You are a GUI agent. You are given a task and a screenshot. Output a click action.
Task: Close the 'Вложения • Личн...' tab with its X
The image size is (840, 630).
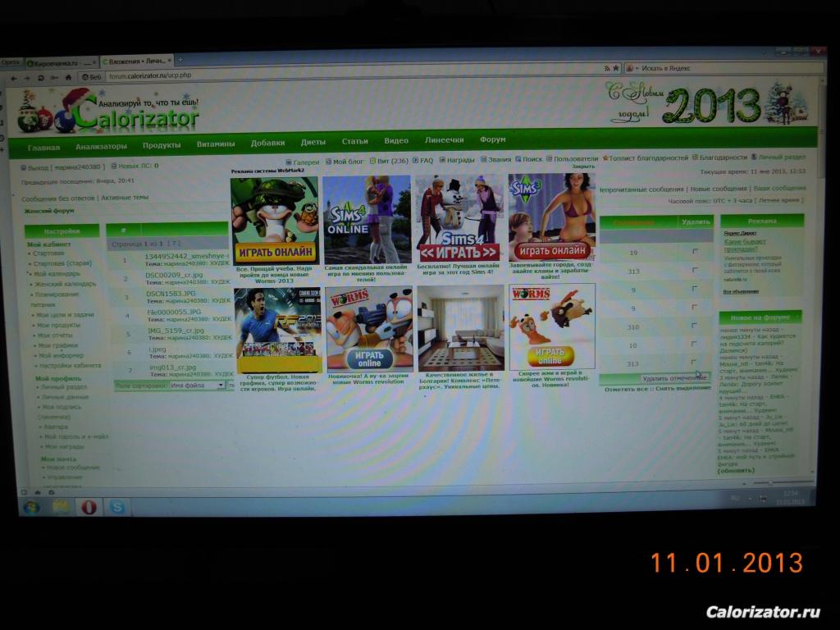(170, 61)
